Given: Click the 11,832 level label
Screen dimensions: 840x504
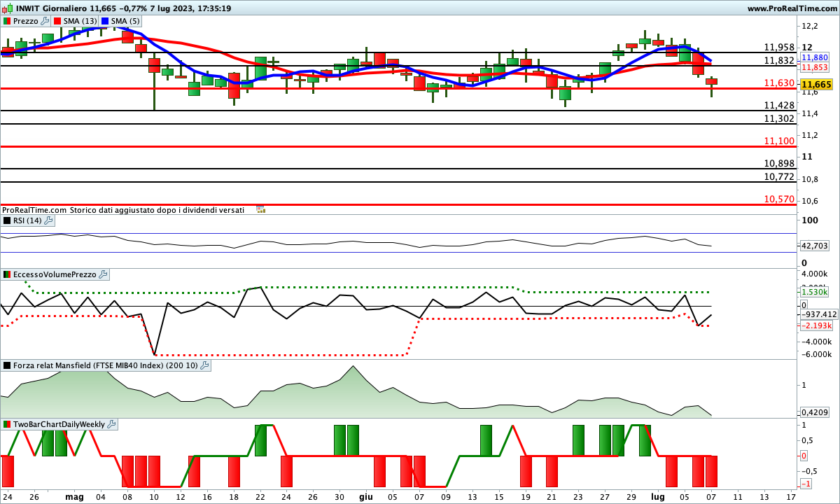Looking at the screenshot, I should coord(779,60).
